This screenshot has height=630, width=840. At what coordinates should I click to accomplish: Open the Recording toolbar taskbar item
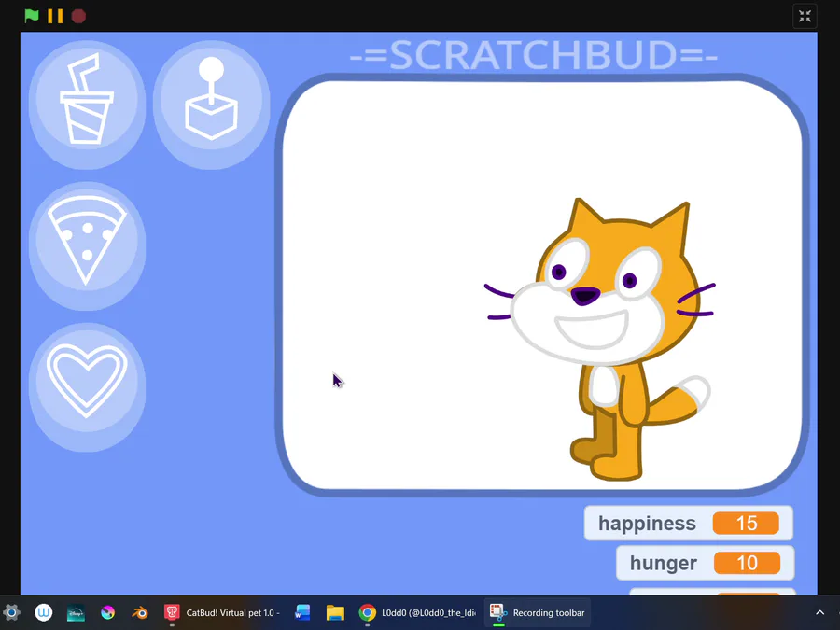coord(538,612)
